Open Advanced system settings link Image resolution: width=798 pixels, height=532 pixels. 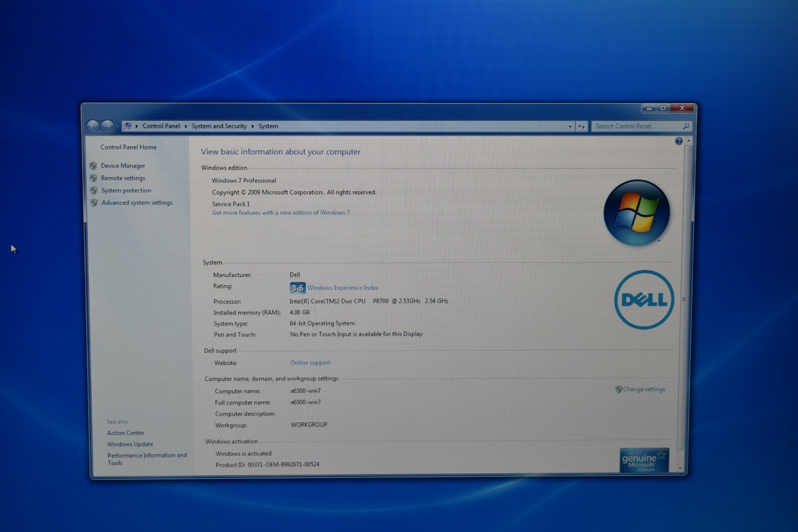[137, 203]
